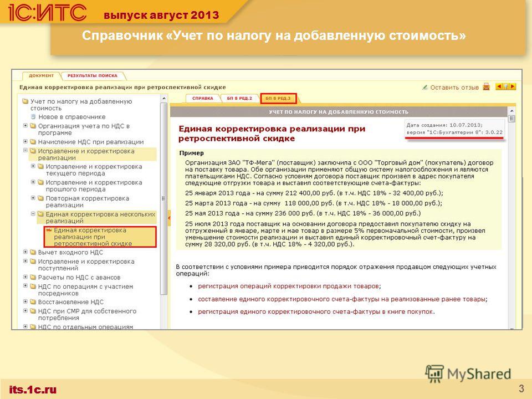This screenshot has width=532, height=399.
Task: Expand Вычет входного НДС node
Action: 25,252
